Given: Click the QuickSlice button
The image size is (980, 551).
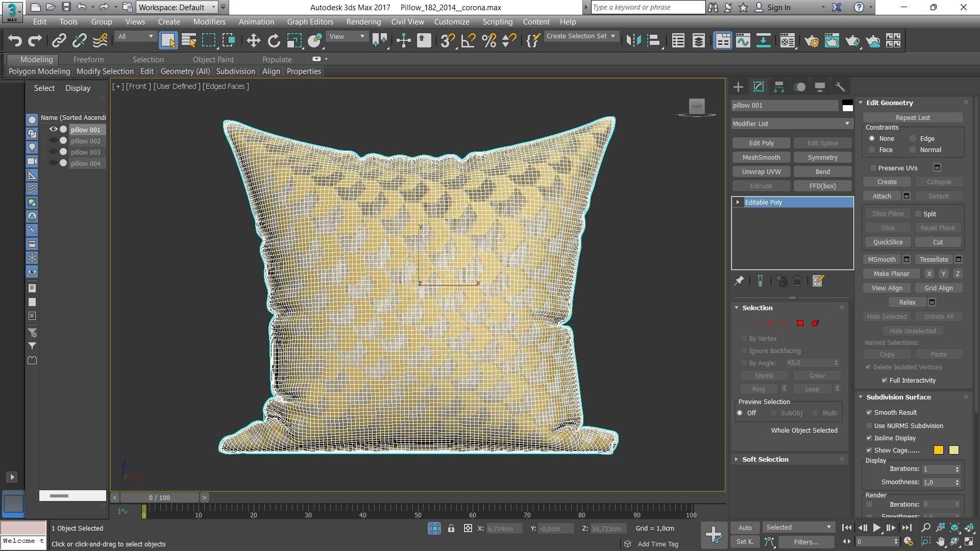Looking at the screenshot, I should click(888, 242).
